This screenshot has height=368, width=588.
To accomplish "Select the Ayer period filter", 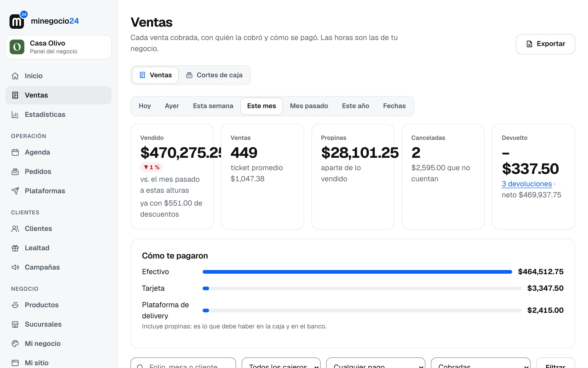I will (172, 106).
